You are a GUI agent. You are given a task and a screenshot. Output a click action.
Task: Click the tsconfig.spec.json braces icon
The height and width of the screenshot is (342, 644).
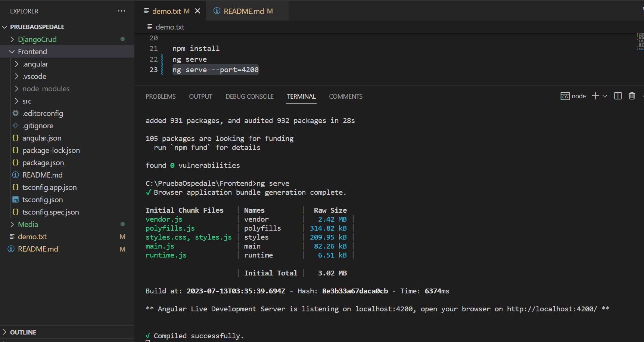15,212
